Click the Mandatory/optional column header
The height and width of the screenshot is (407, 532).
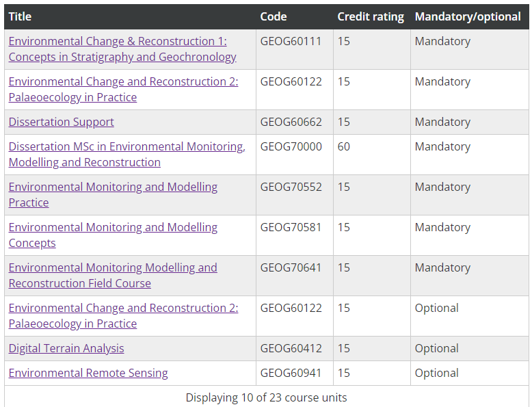coord(468,16)
